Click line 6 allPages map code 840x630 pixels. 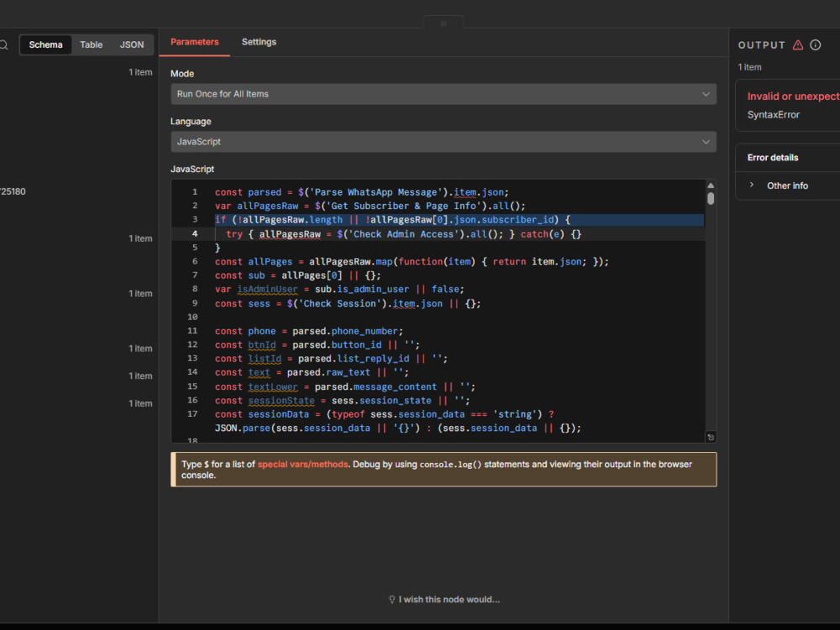point(412,262)
